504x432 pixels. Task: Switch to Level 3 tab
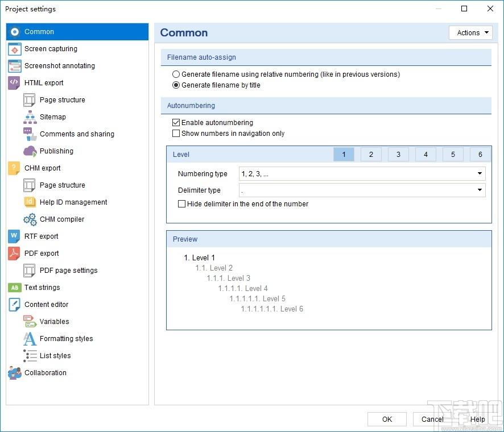point(398,155)
